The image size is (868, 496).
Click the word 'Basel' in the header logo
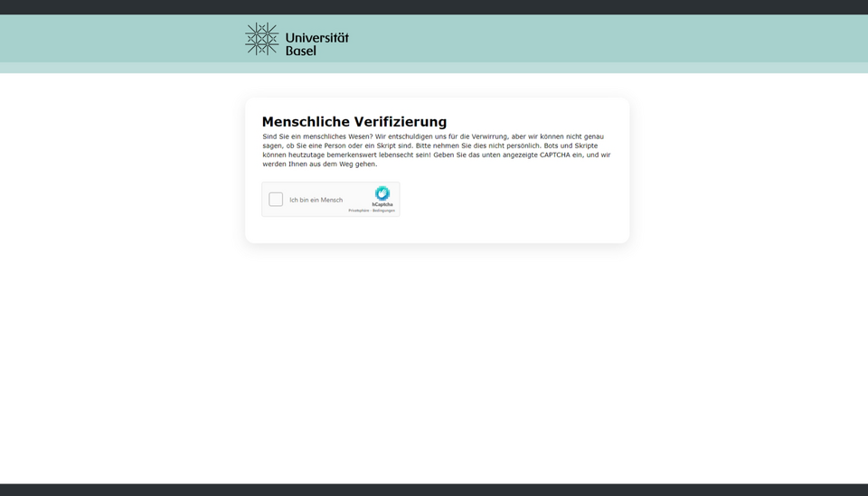[301, 51]
